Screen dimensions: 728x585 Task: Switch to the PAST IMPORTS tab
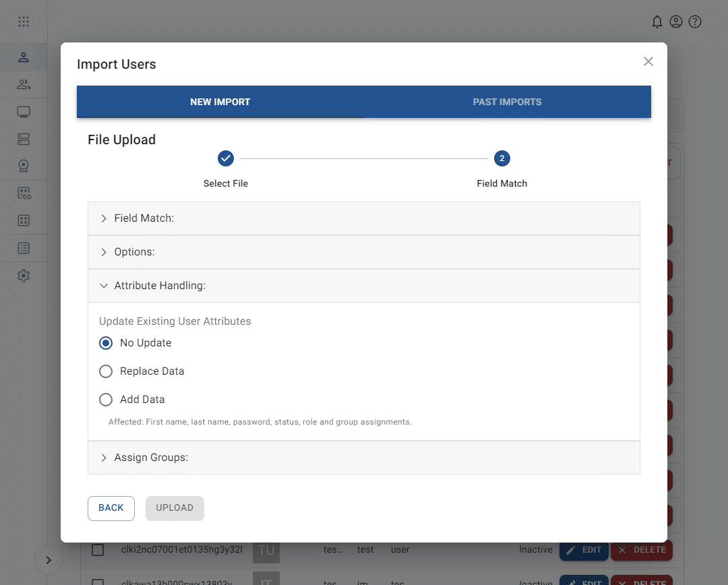click(508, 101)
